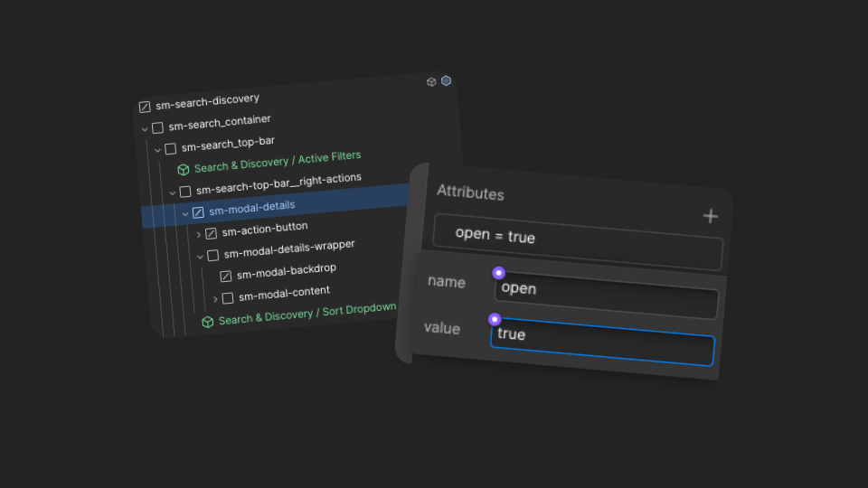Image resolution: width=868 pixels, height=488 pixels.
Task: Click the green component icon of Sort Dropdown
Action: coord(208,322)
